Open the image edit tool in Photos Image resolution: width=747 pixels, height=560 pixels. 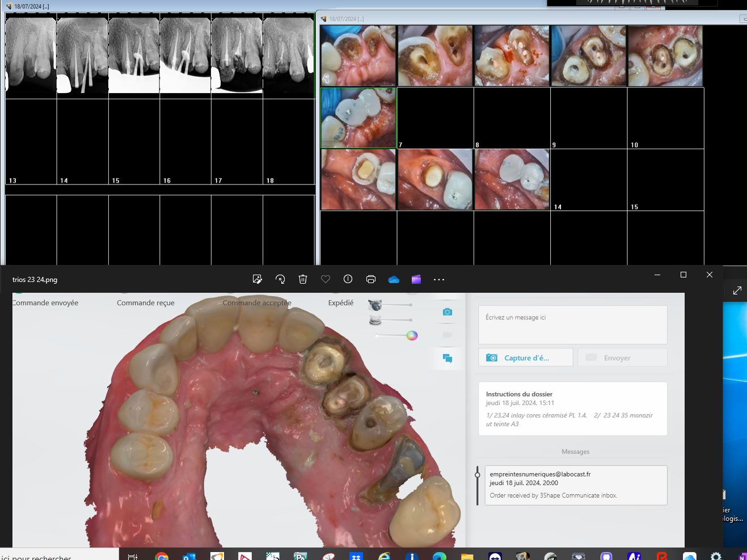tap(257, 279)
